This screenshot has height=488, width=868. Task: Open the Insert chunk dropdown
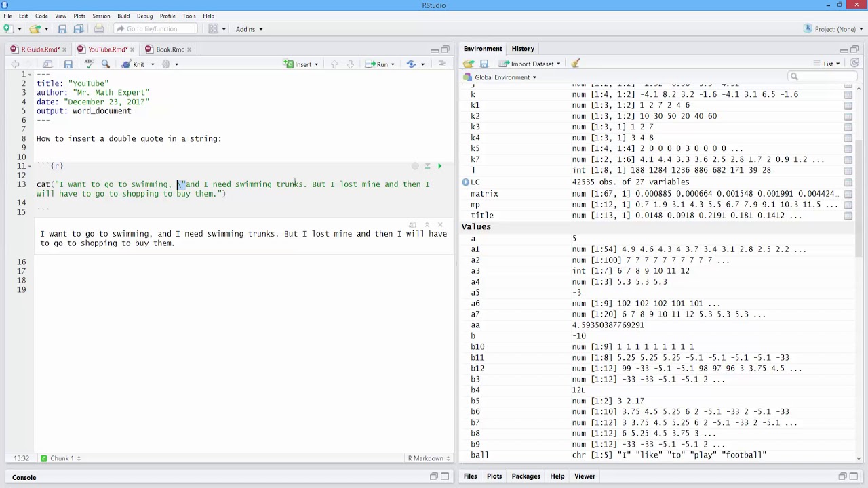point(302,64)
